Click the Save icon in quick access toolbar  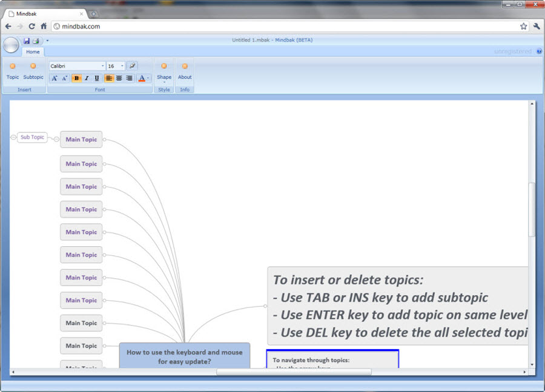point(27,41)
